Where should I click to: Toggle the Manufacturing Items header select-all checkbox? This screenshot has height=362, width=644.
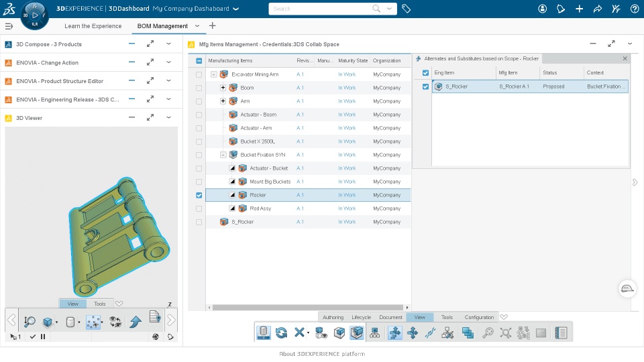coord(199,61)
